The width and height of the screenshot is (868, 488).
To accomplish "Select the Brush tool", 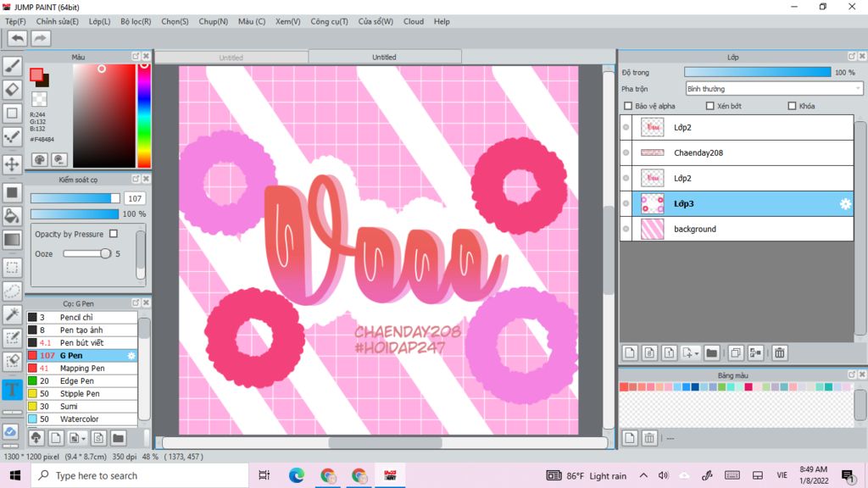I will click(x=12, y=66).
